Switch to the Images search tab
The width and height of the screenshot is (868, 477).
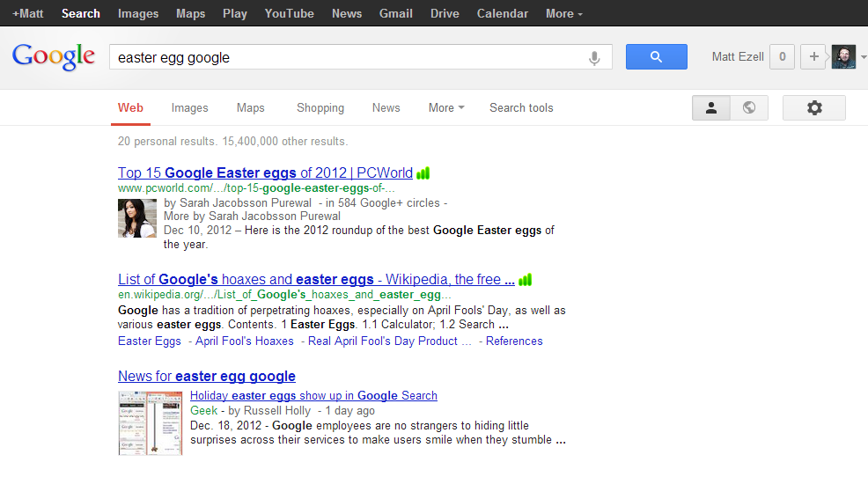tap(190, 108)
